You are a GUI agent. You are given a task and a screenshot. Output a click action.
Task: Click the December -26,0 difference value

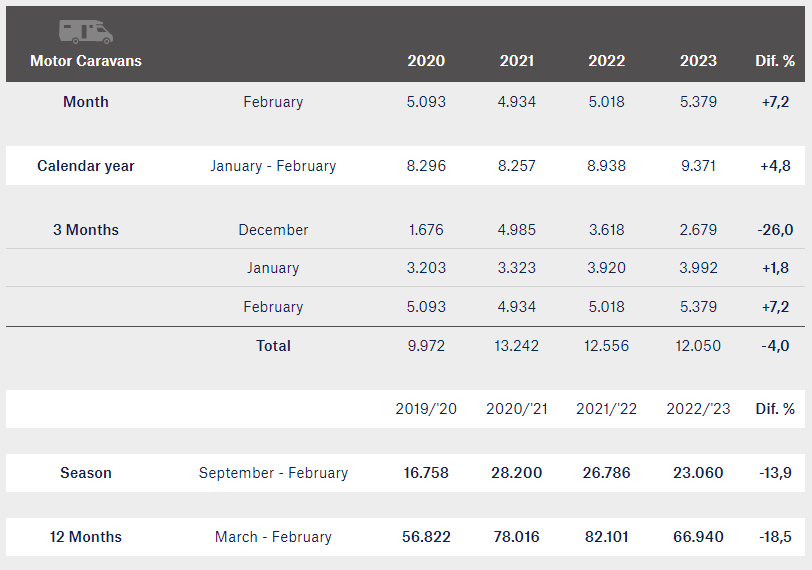(x=775, y=229)
